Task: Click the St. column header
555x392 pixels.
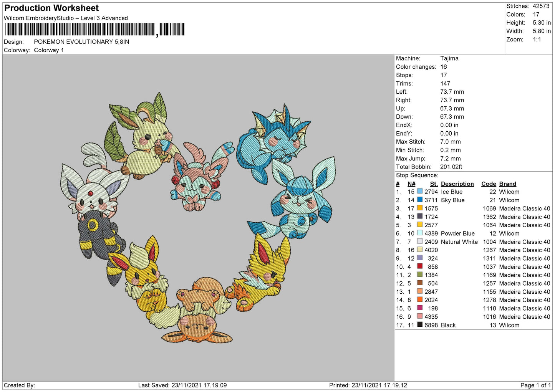Action: pos(434,184)
